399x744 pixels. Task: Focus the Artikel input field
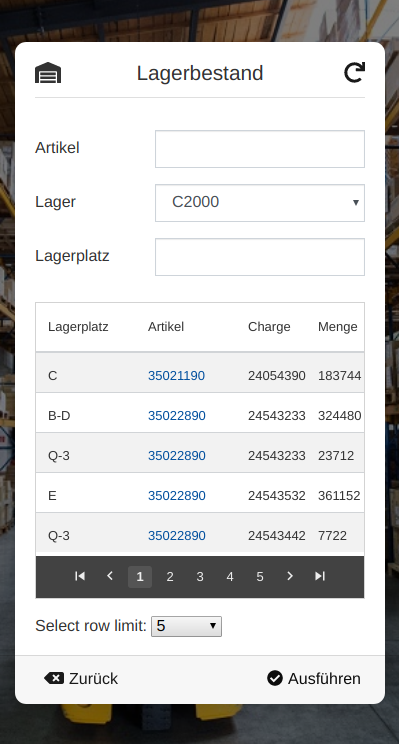click(x=260, y=149)
